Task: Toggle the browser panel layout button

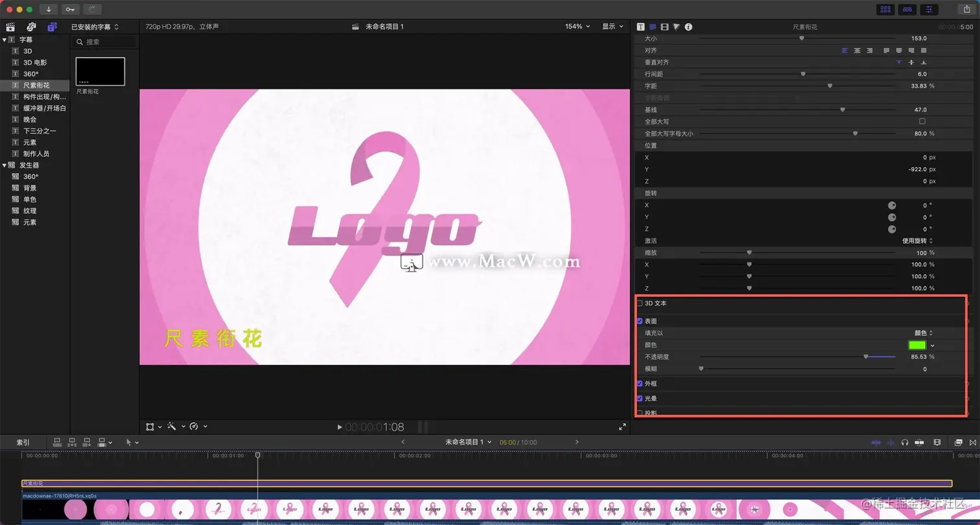Action: [x=885, y=9]
